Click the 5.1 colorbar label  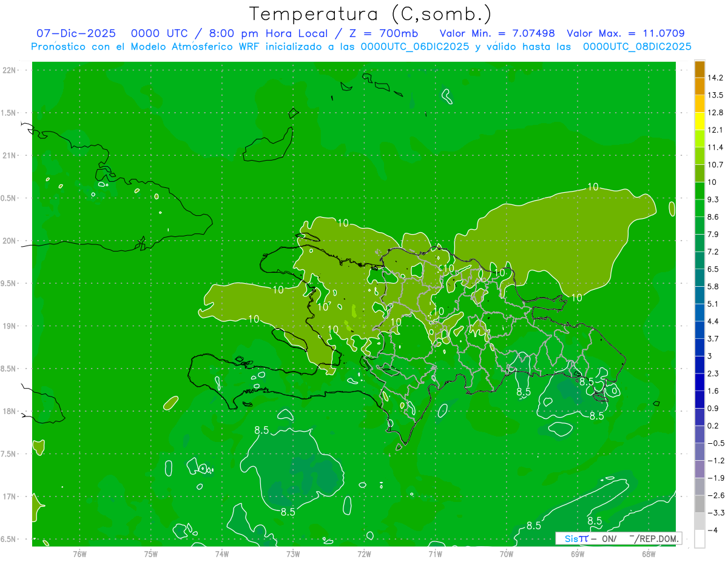(x=713, y=304)
